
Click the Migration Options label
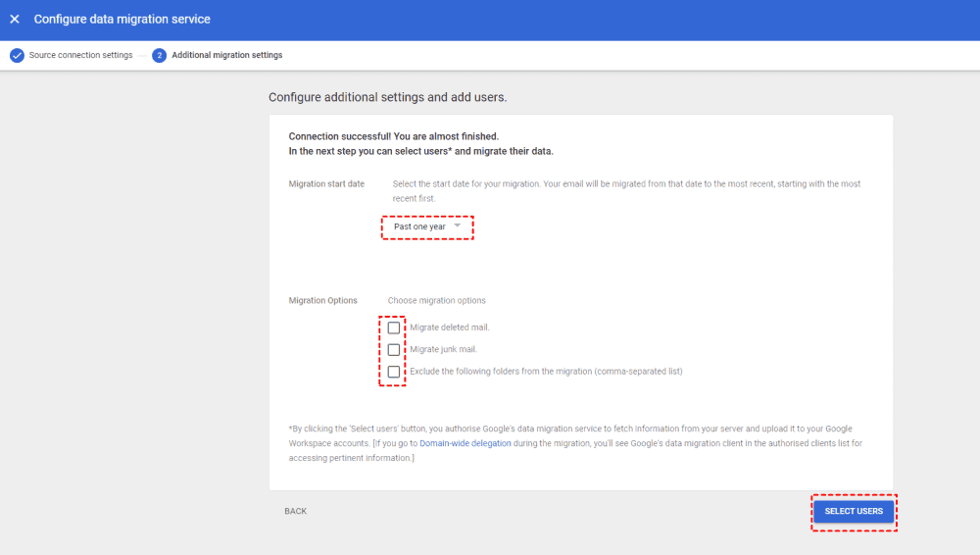pyautogui.click(x=322, y=301)
